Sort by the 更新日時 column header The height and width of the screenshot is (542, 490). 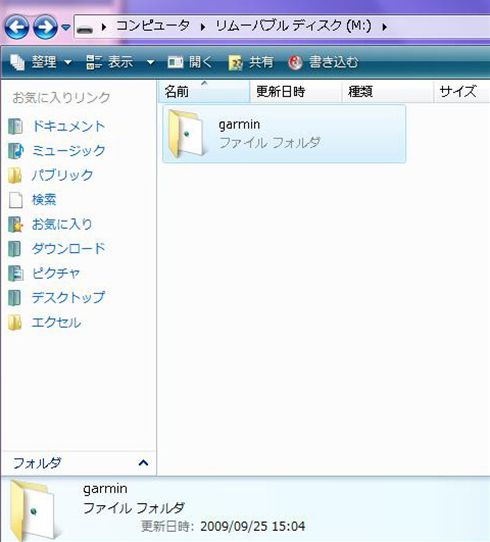pyautogui.click(x=295, y=92)
